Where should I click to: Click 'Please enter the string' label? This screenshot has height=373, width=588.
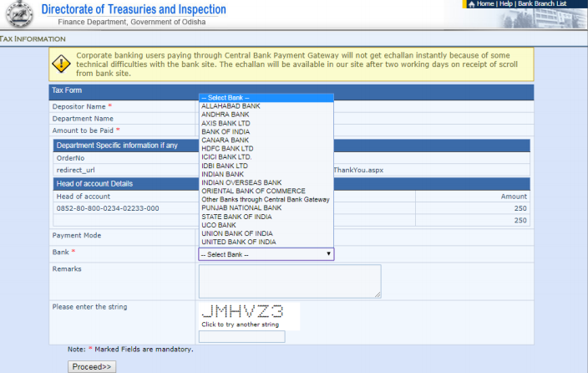pos(89,307)
